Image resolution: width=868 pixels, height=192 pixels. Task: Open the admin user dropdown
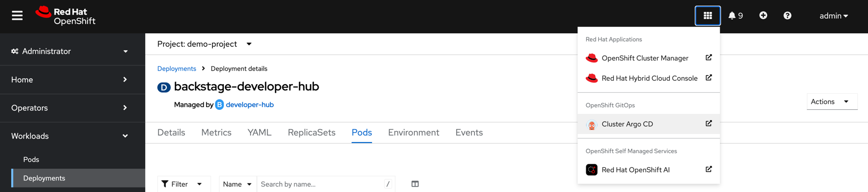834,16
